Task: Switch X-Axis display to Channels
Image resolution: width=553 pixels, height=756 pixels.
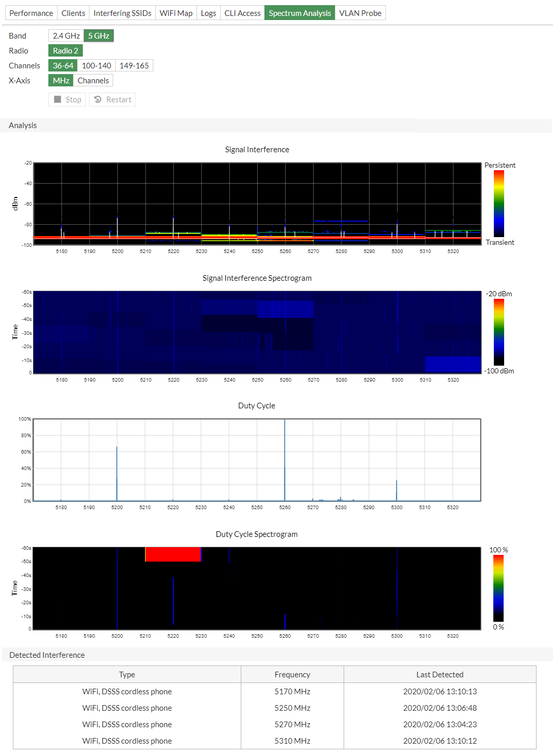Action: 93,80
